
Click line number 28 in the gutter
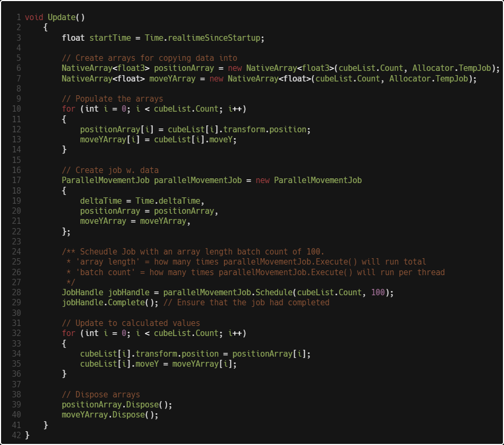click(x=16, y=293)
